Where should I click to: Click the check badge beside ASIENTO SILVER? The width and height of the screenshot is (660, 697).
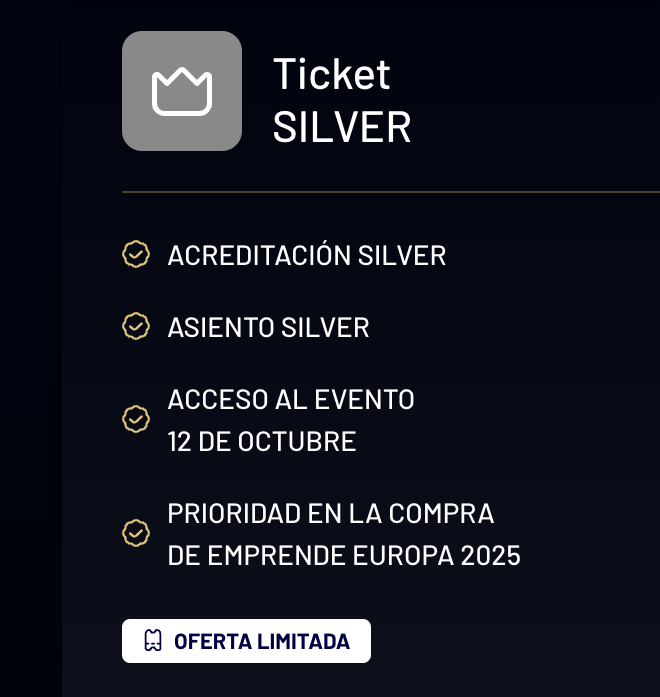point(136,326)
